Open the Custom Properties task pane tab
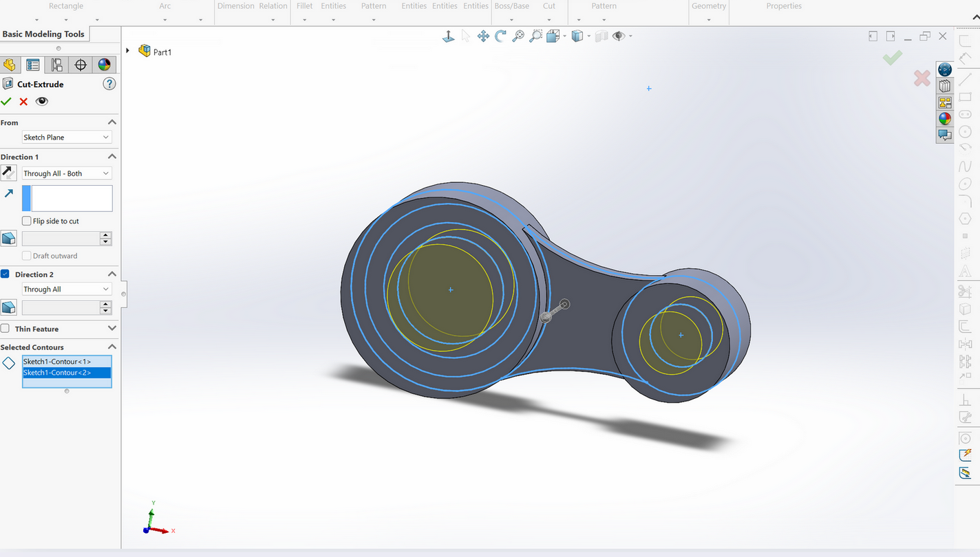This screenshot has width=980, height=557. click(944, 135)
